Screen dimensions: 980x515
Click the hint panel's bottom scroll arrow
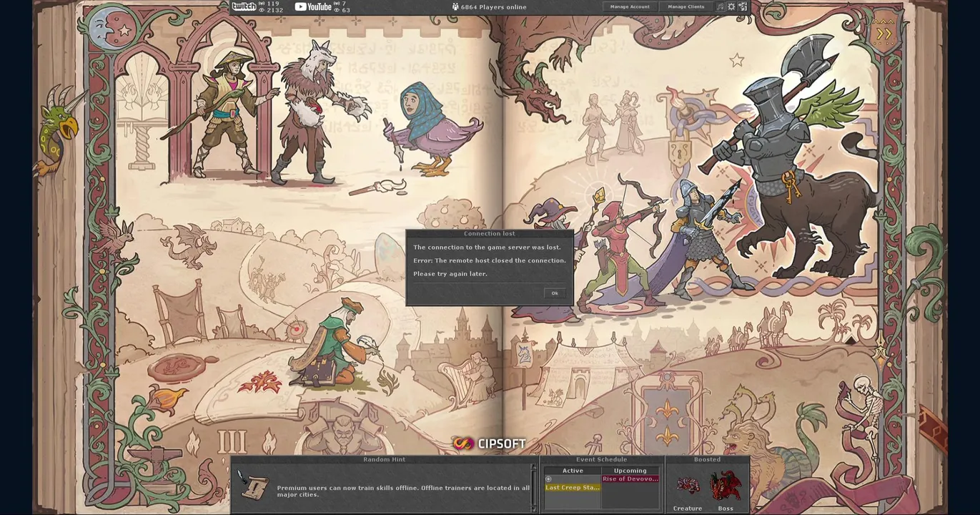tap(533, 509)
